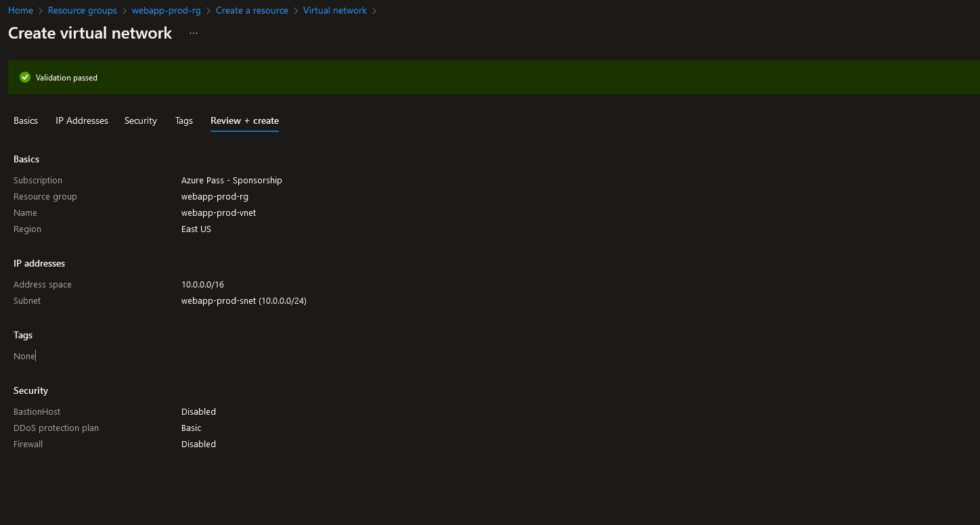Return to Create a resource breadcrumb
The height and width of the screenshot is (525, 980).
tap(252, 10)
